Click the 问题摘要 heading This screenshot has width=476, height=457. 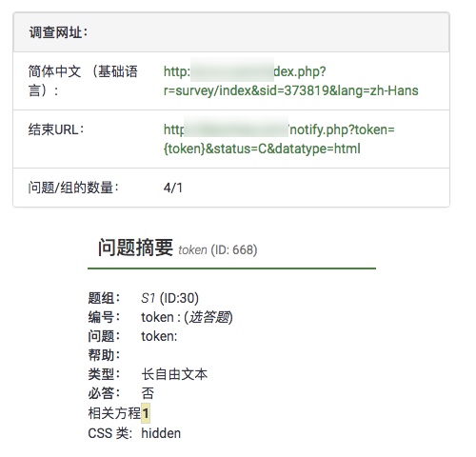click(x=135, y=248)
